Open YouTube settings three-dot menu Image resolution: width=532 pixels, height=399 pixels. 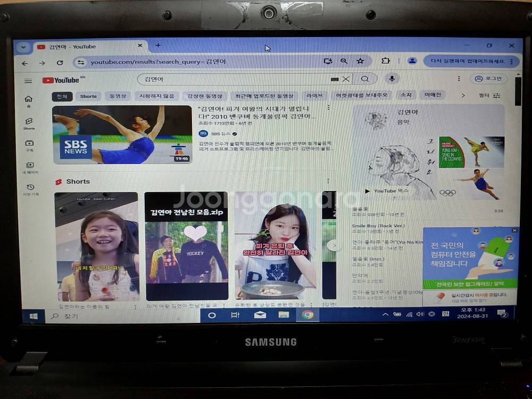coord(459,79)
